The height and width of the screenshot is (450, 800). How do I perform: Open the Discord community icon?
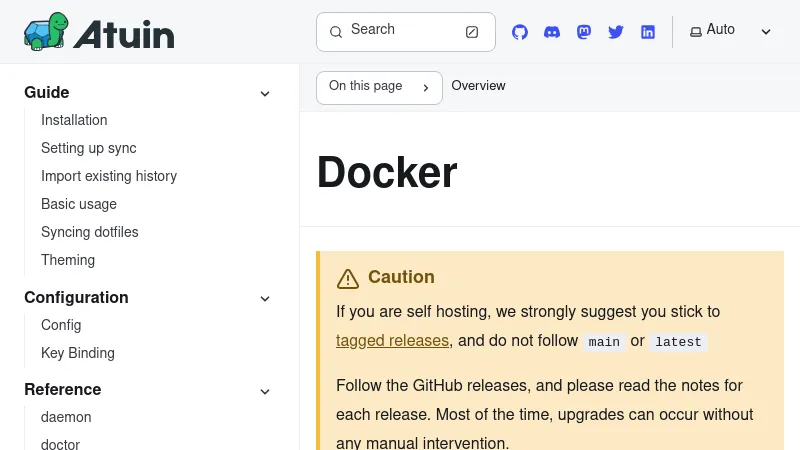[552, 32]
